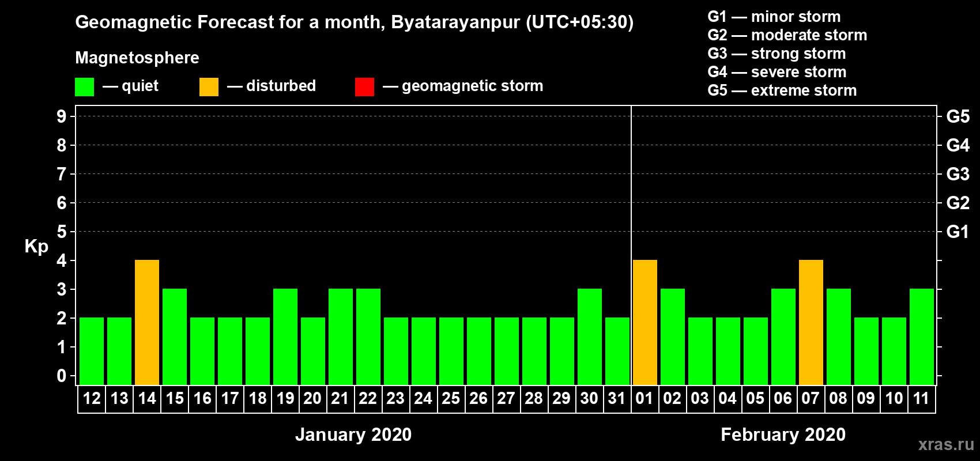Screen dimensions: 980x461
Task: Click date label 21 on the axis
Action: (341, 398)
